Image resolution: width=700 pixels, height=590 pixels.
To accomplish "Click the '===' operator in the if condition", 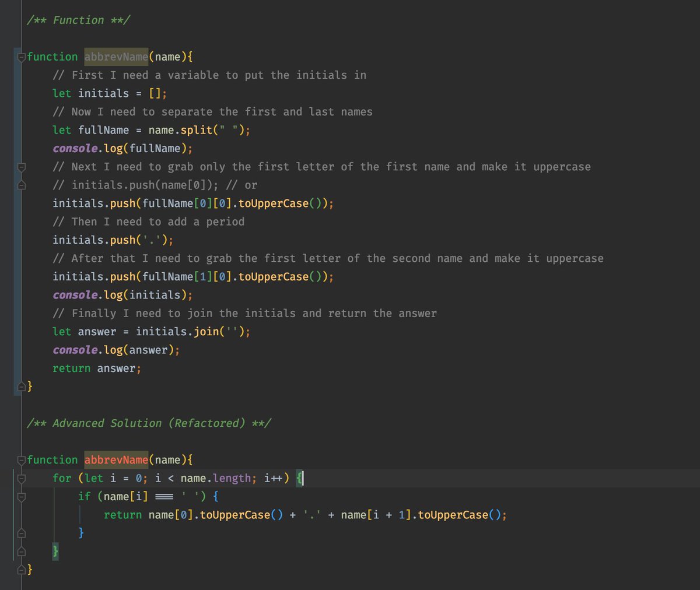I will pos(164,497).
